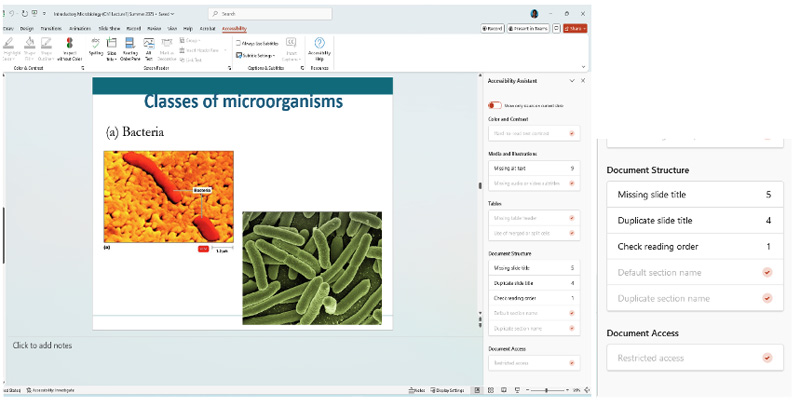The height and width of the screenshot is (400, 800).
Task: Open the Share button dropdown arrow
Action: [x=584, y=29]
